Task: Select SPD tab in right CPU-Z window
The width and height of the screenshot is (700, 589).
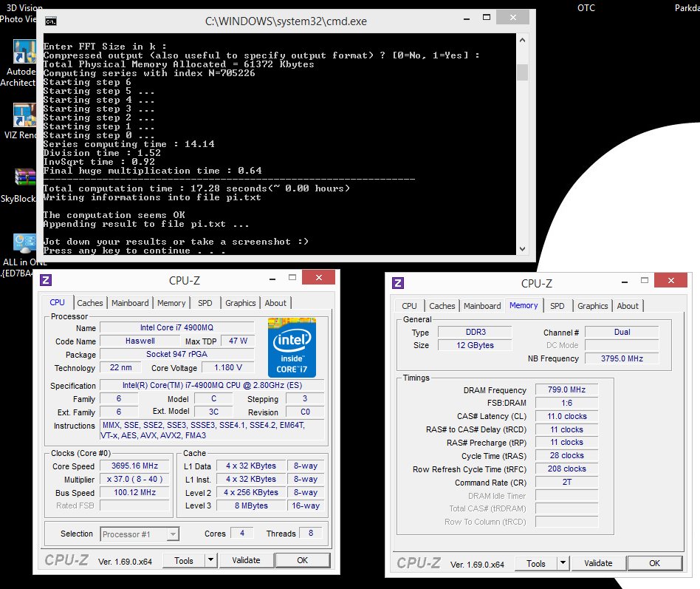Action: point(557,306)
